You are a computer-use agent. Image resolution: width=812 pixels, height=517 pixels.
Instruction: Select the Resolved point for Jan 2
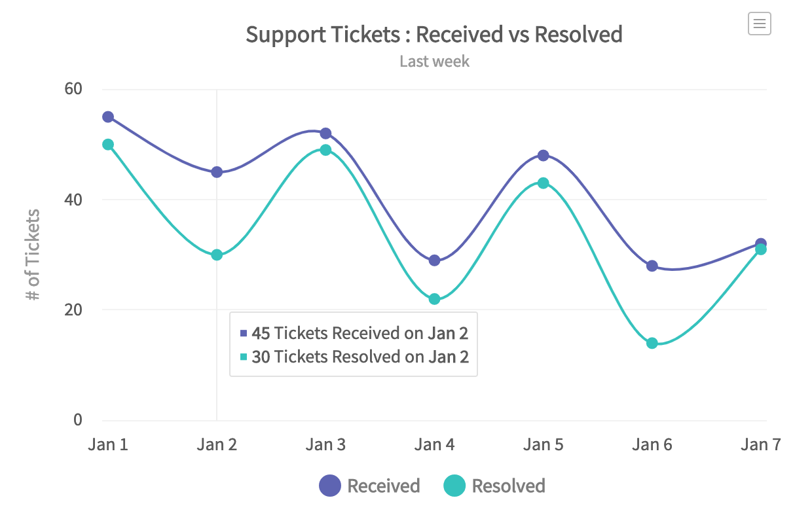point(217,255)
